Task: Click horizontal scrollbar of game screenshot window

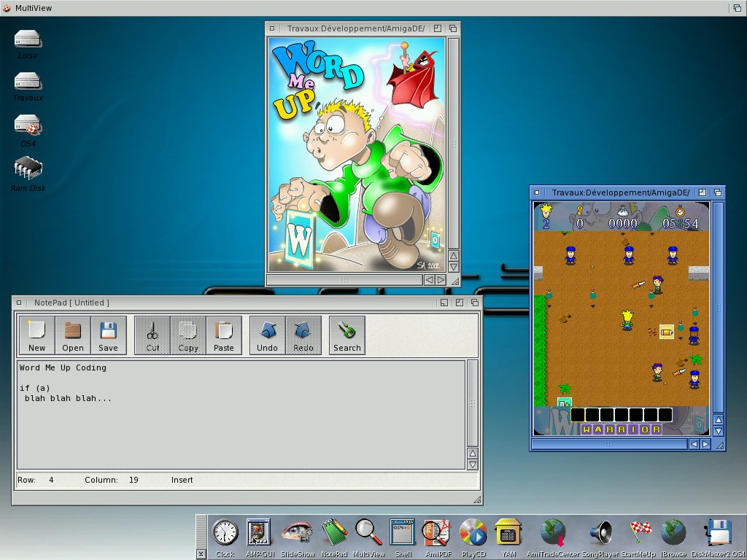Action: 609,444
